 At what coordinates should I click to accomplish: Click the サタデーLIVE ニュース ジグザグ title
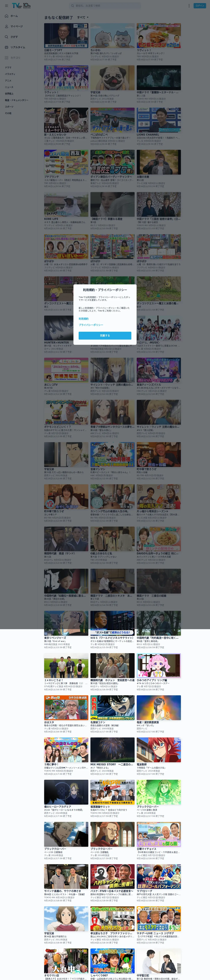click(x=155, y=933)
